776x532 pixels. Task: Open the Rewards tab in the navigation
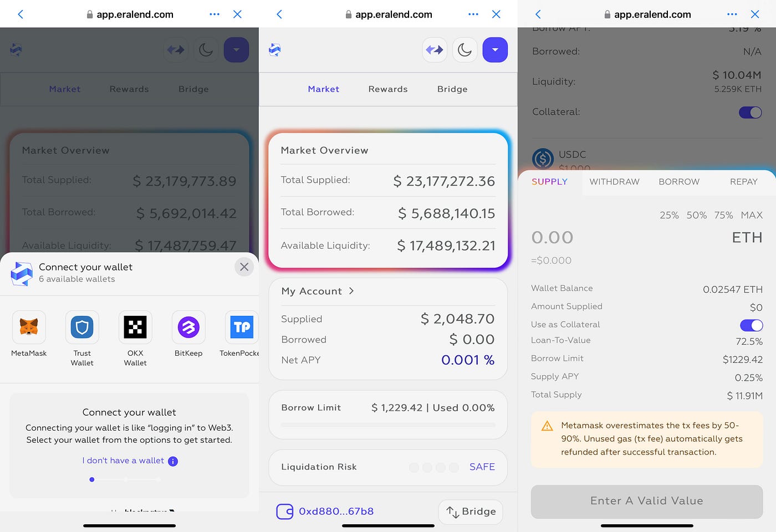point(388,89)
